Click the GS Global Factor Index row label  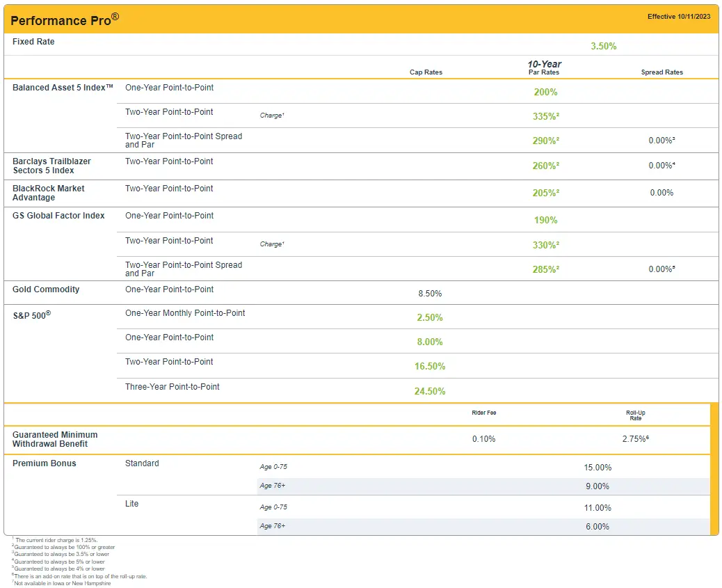pos(60,216)
